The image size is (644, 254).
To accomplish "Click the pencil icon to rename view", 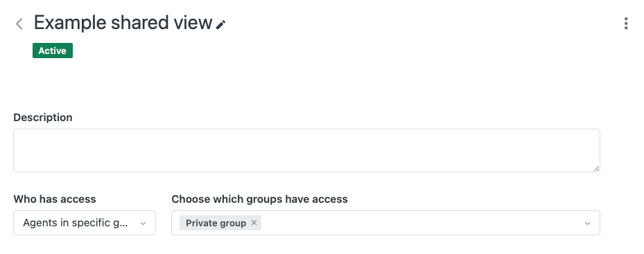I will pyautogui.click(x=221, y=25).
